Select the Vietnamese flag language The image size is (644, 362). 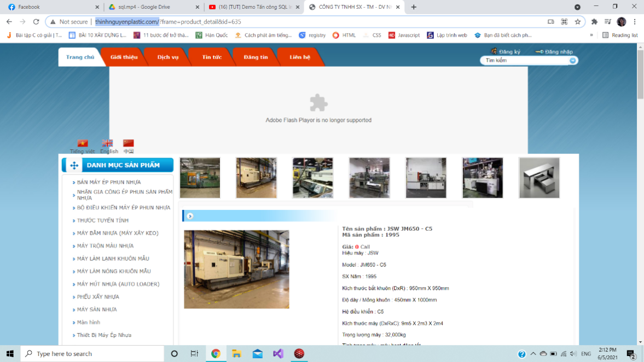coord(83,143)
